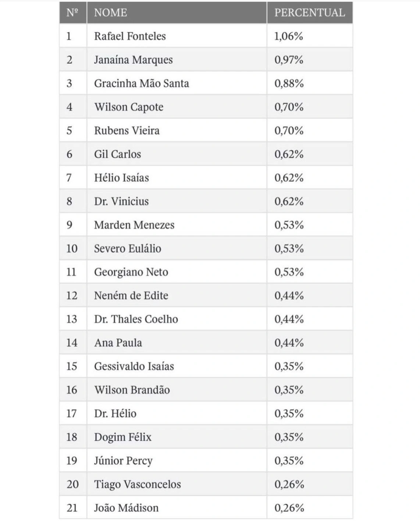Select the name Rafael Fonteles
Image resolution: width=420 pixels, height=521 pixels.
(130, 36)
